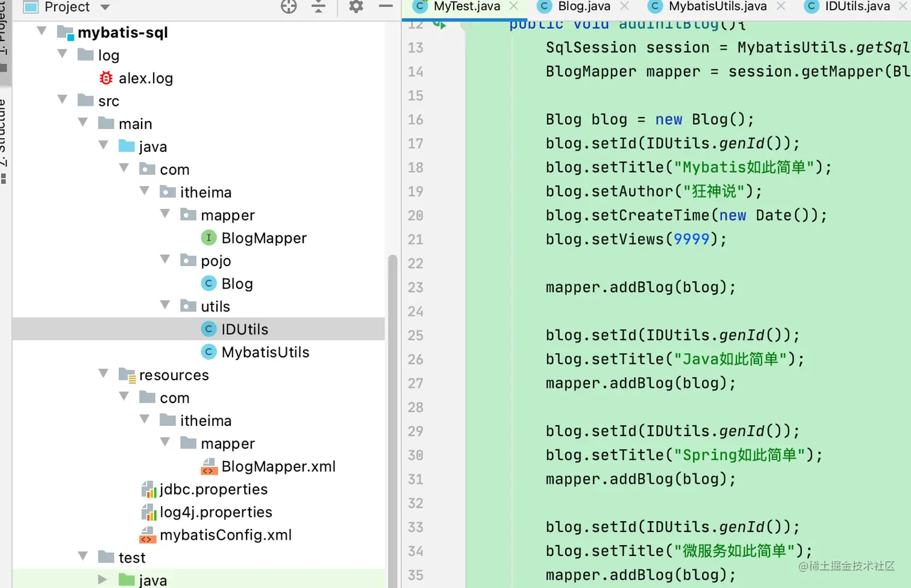911x588 pixels.
Task: Click the IDUtils class icon in tree
Action: [208, 329]
